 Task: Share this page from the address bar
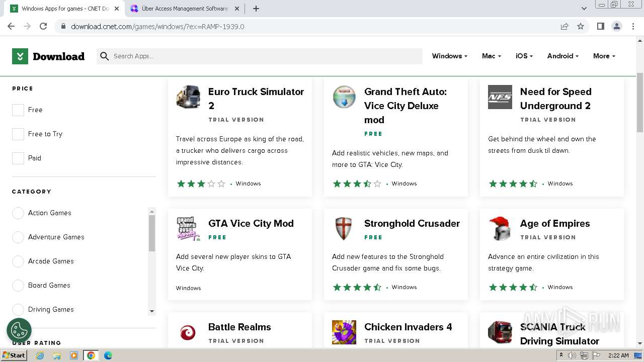(565, 26)
